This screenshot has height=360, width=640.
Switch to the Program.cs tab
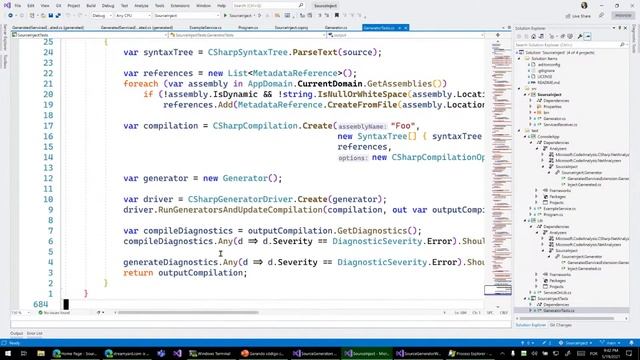point(248,28)
